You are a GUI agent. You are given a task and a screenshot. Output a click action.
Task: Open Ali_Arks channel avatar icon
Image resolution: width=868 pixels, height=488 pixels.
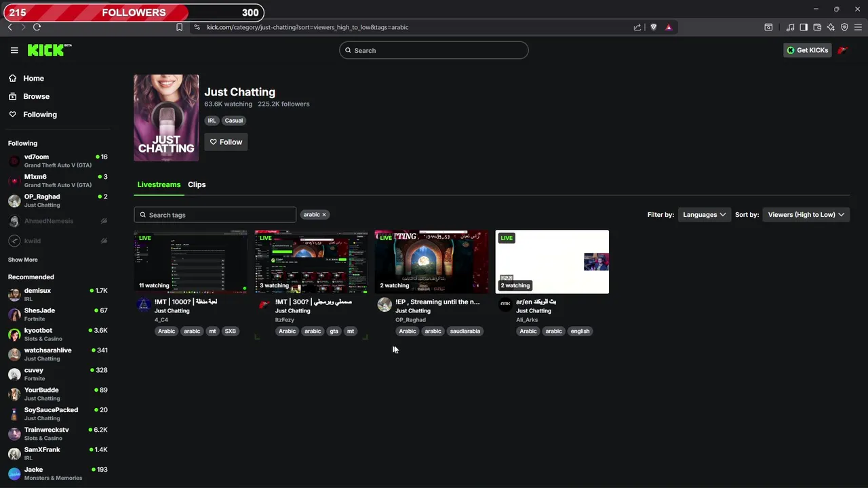point(505,304)
